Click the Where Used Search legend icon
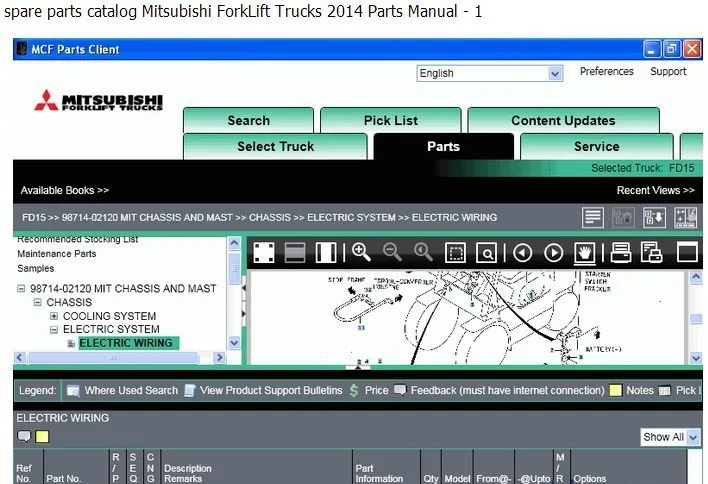Image resolution: width=708 pixels, height=484 pixels. pyautogui.click(x=73, y=391)
